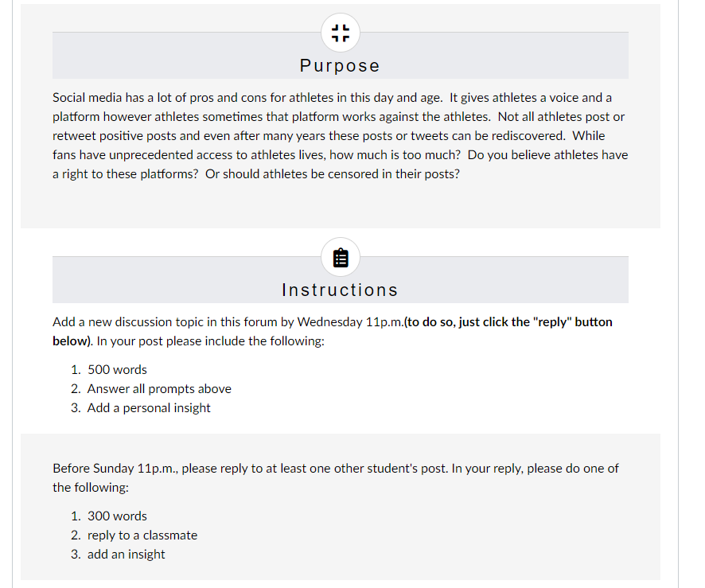Click the 'the following:' text under Sunday paragraph
Viewport: 705px width, 588px height.
[91, 488]
